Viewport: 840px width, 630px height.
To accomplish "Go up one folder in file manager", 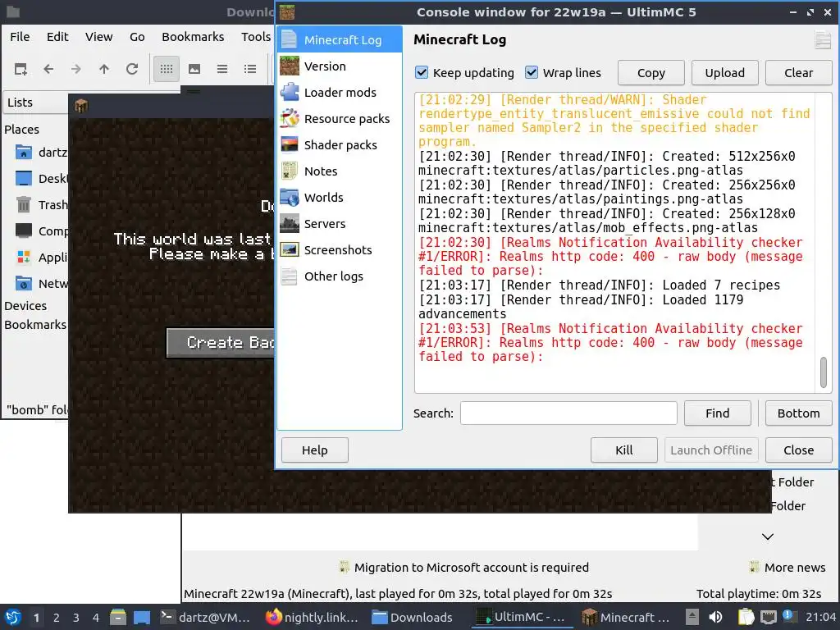I will tap(104, 69).
